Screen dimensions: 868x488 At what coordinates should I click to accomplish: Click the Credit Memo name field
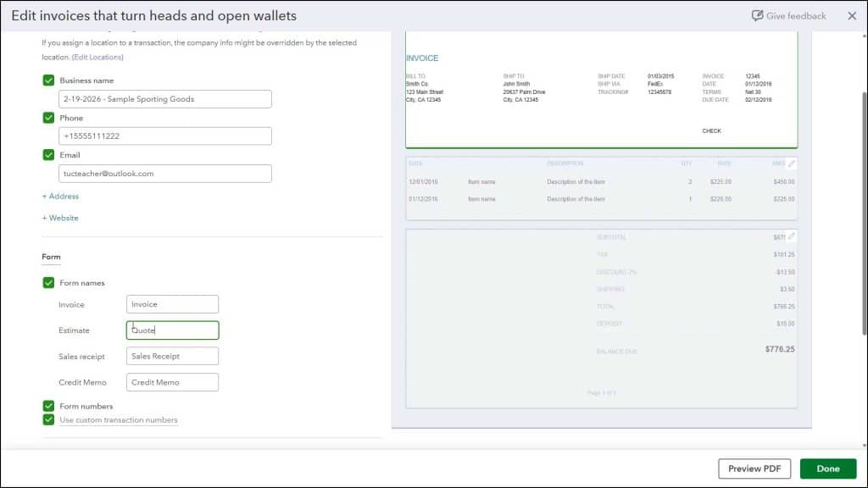[x=172, y=382]
